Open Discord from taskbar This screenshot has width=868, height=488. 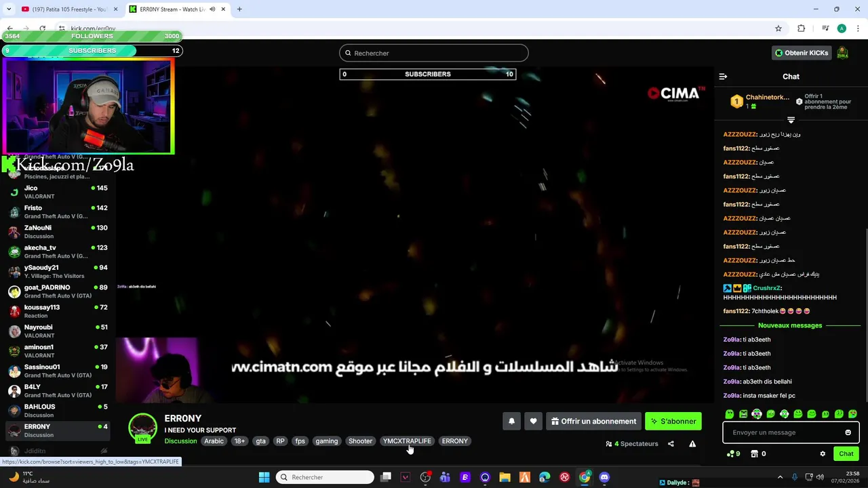point(604,477)
